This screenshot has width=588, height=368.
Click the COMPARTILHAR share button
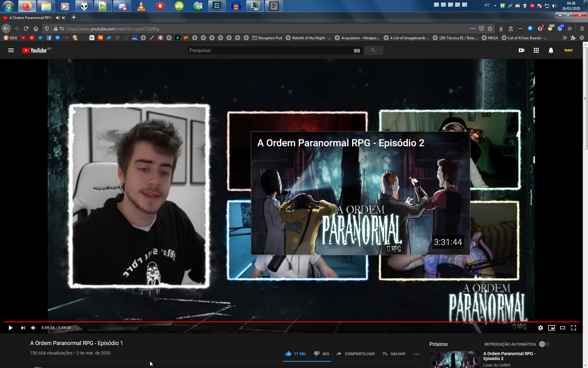coord(355,354)
